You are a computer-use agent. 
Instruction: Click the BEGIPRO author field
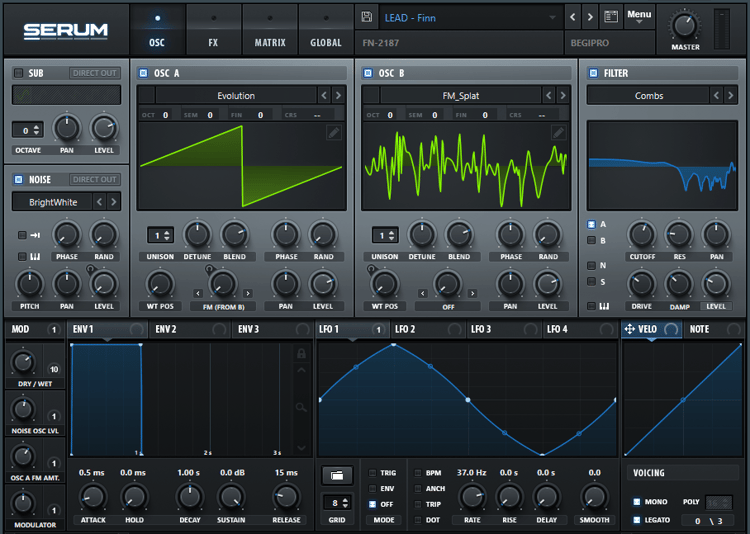[609, 43]
